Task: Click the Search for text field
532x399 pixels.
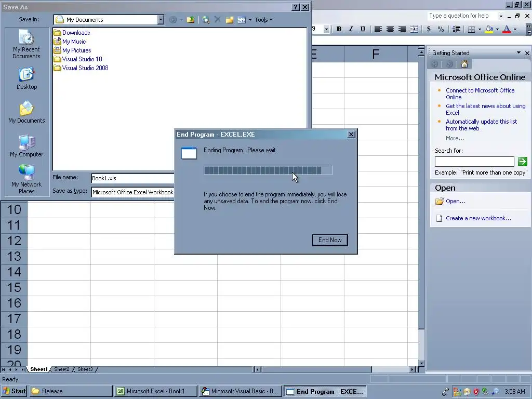Action: (x=474, y=162)
